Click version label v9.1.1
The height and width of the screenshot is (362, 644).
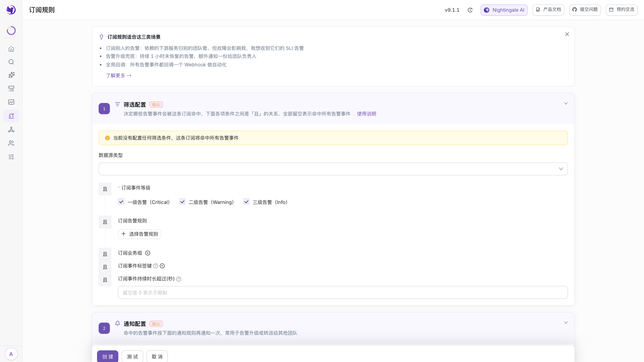tap(452, 10)
